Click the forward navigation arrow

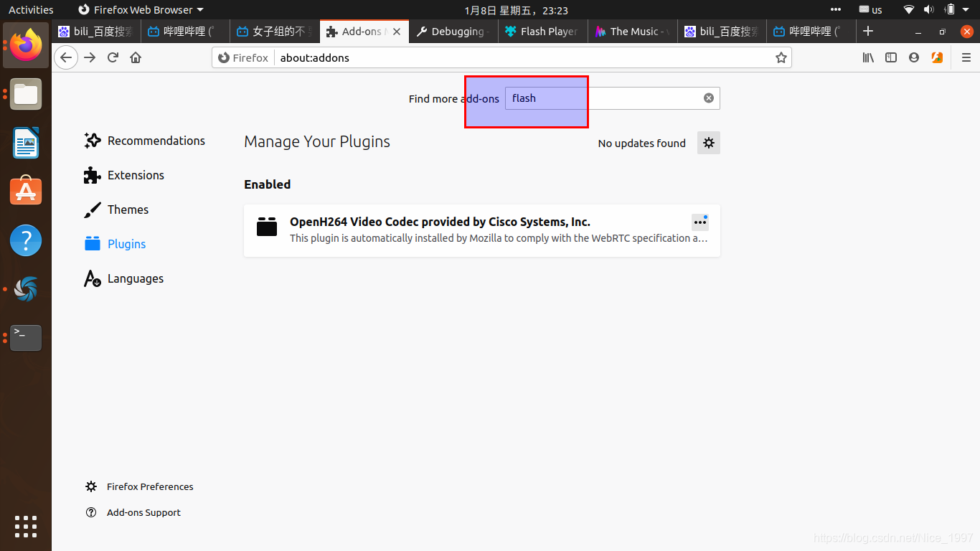(90, 57)
